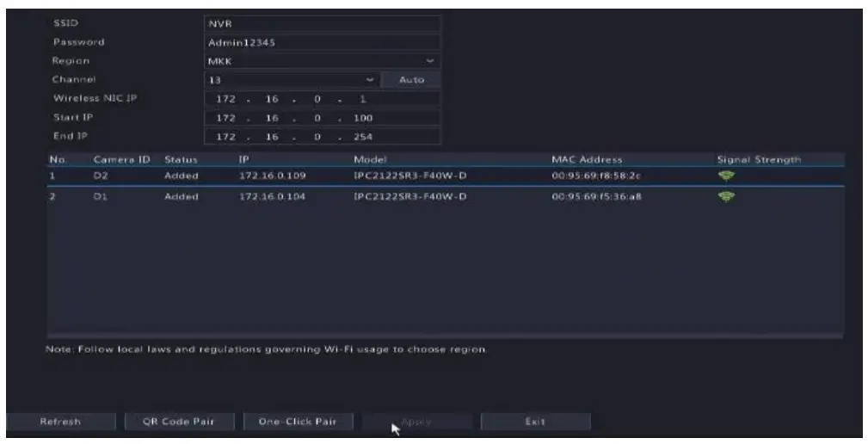Click the SSID field containing NVR
Screen dimensions: 868x444
pos(323,24)
